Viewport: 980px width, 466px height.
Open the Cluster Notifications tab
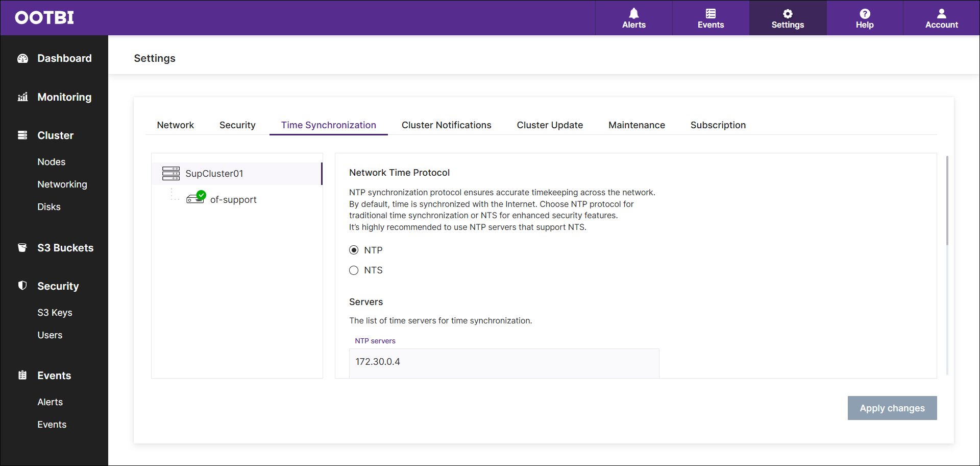[447, 125]
